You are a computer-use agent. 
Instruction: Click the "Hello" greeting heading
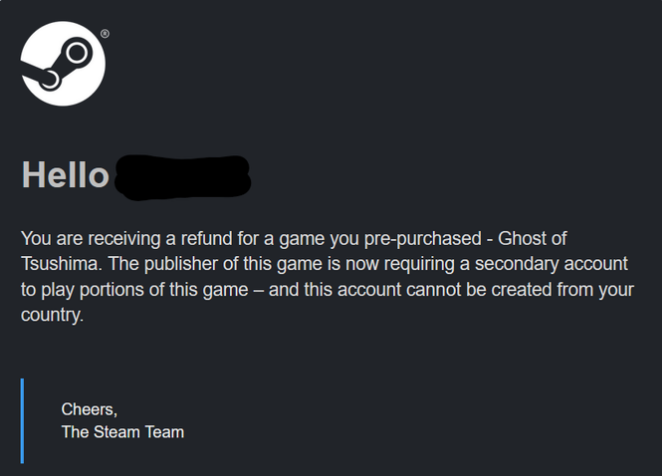coord(65,176)
